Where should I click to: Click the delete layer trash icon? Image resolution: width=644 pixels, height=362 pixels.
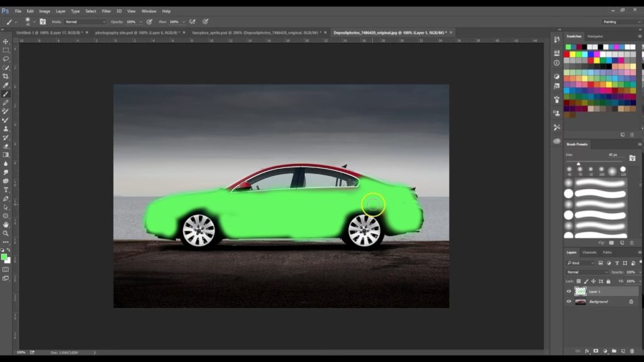click(x=632, y=351)
